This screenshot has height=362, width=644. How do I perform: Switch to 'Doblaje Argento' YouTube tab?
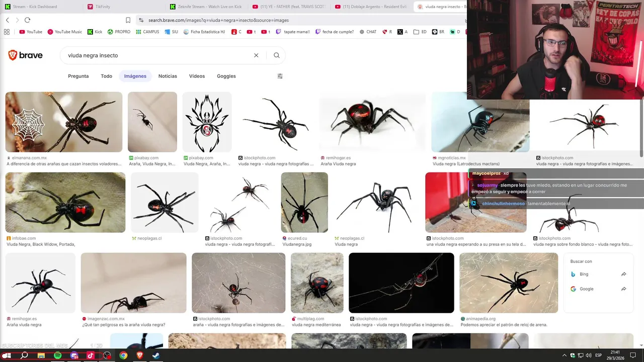coord(371,7)
